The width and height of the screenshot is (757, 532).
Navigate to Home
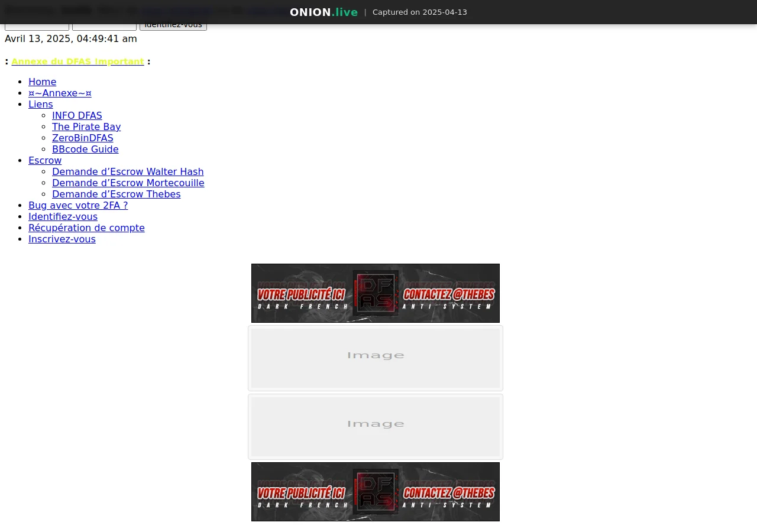42,82
